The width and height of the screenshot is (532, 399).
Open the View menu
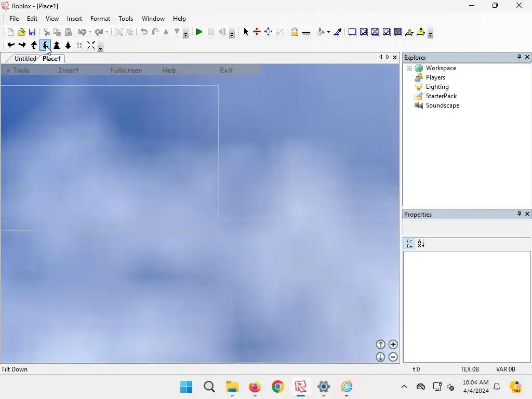52,19
